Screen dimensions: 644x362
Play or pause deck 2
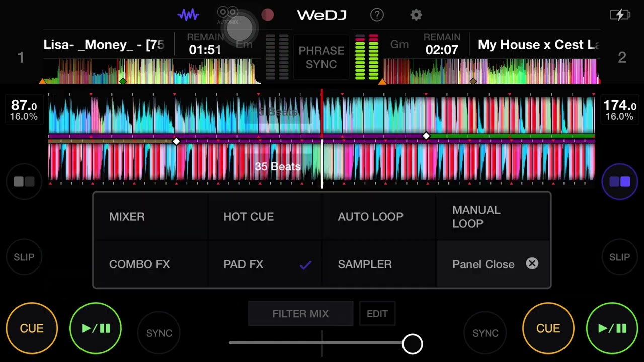pyautogui.click(x=612, y=328)
